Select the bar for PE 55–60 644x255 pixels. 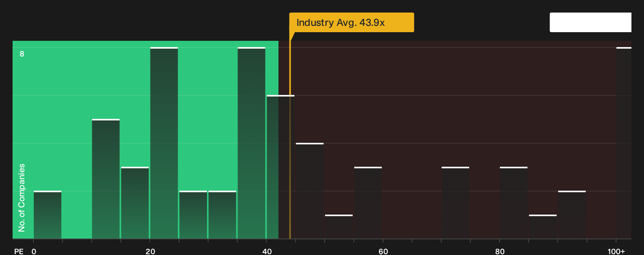(368, 203)
